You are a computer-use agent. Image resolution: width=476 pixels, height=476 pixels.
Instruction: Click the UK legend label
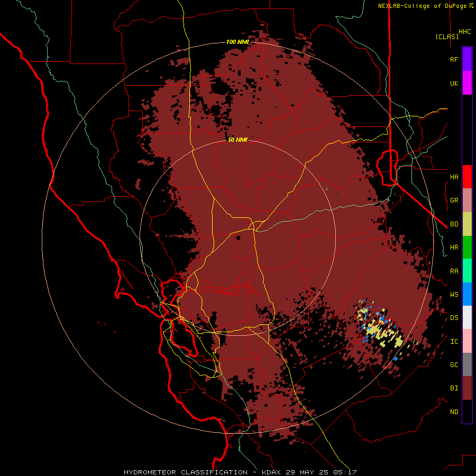click(454, 83)
